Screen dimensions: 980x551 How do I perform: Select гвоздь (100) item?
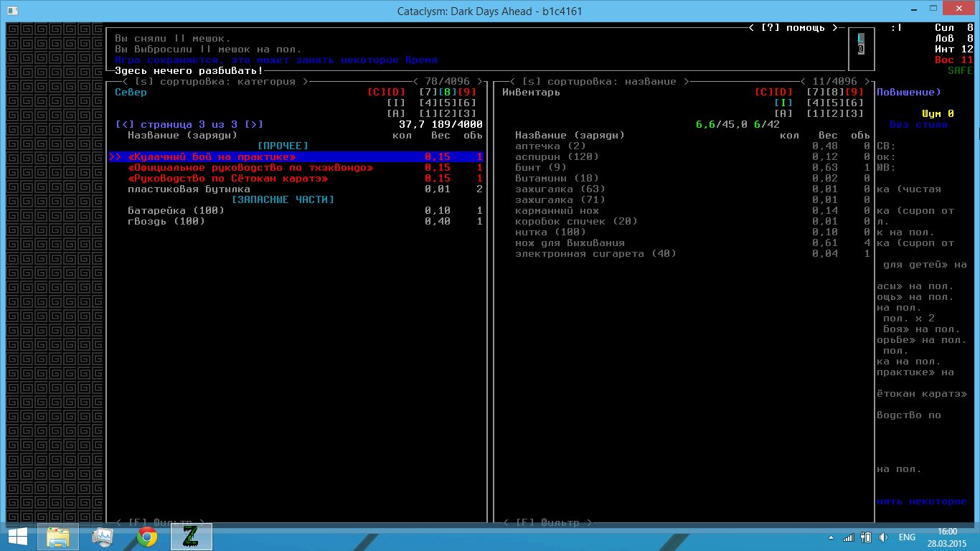pos(296,222)
